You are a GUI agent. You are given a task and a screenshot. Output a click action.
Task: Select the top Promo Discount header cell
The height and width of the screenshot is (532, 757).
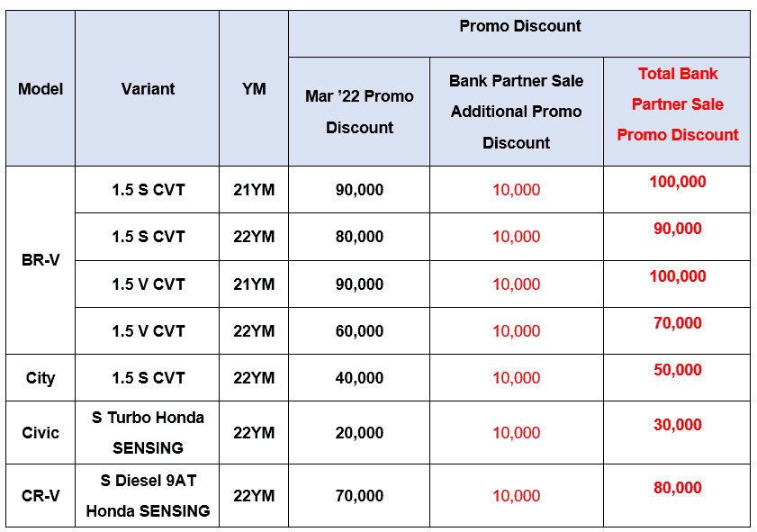coord(519,26)
